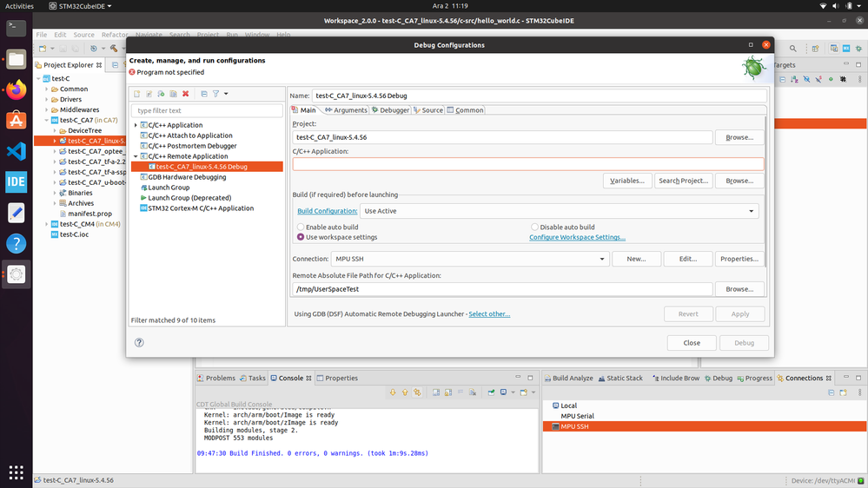
Task: Open the Problems tab in bottom panel
Action: coord(216,378)
